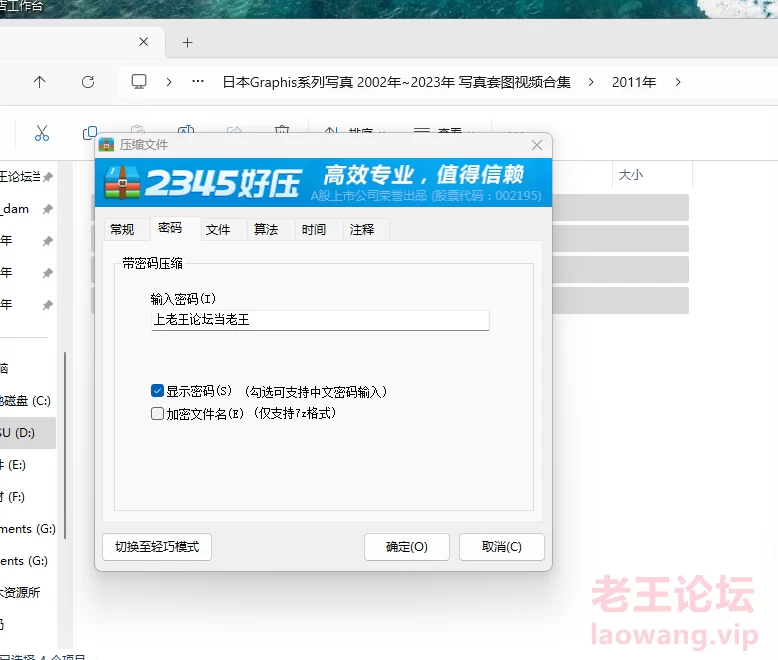Image resolution: width=778 pixels, height=660 pixels.
Task: Confirm with the 确定(O) button
Action: coord(407,547)
